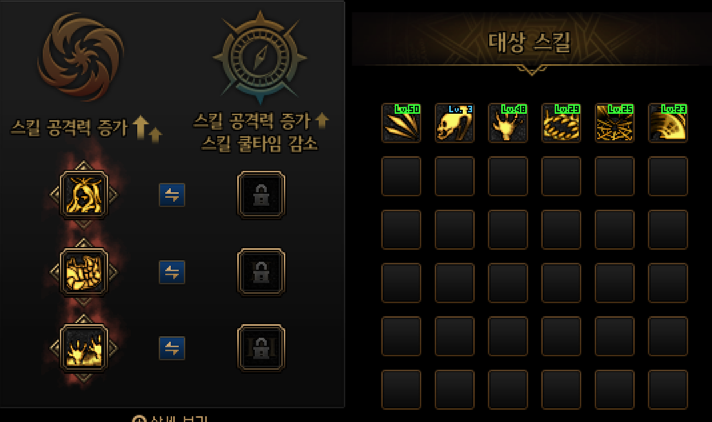Click the woman portrait skill slot
Screen dimensions: 712x422
coord(84,194)
